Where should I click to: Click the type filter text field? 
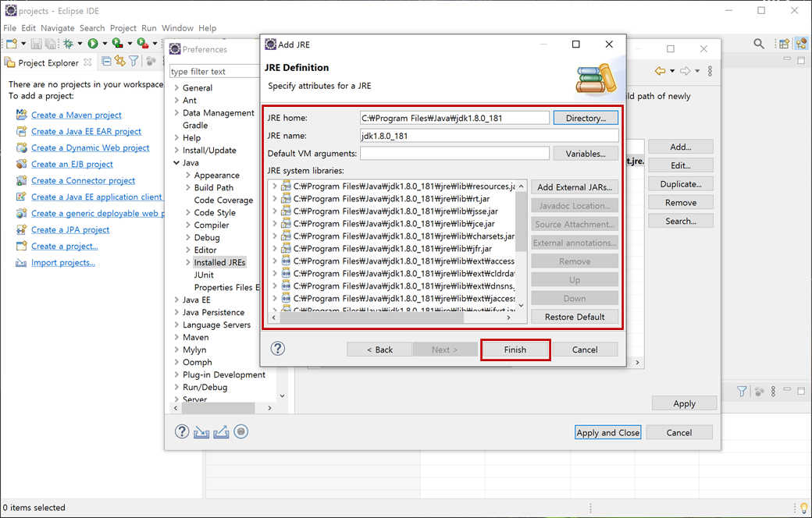[215, 72]
